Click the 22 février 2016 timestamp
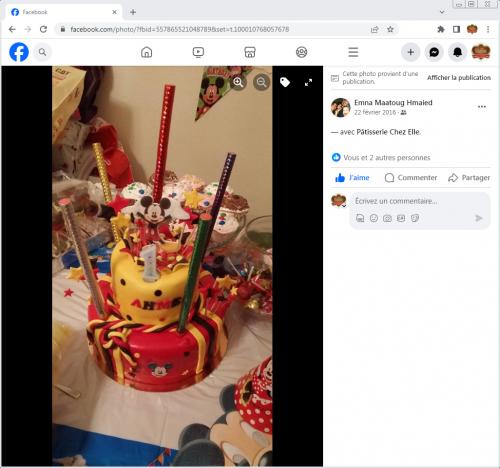The height and width of the screenshot is (468, 500). (375, 112)
